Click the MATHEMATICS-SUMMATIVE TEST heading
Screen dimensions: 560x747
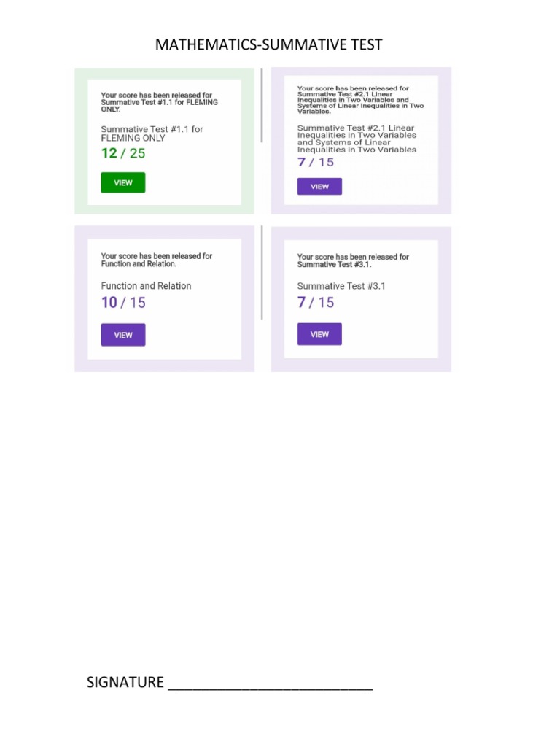268,45
